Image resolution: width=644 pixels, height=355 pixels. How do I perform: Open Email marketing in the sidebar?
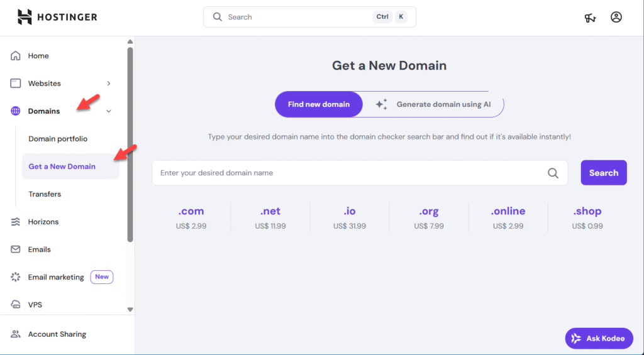pos(56,277)
